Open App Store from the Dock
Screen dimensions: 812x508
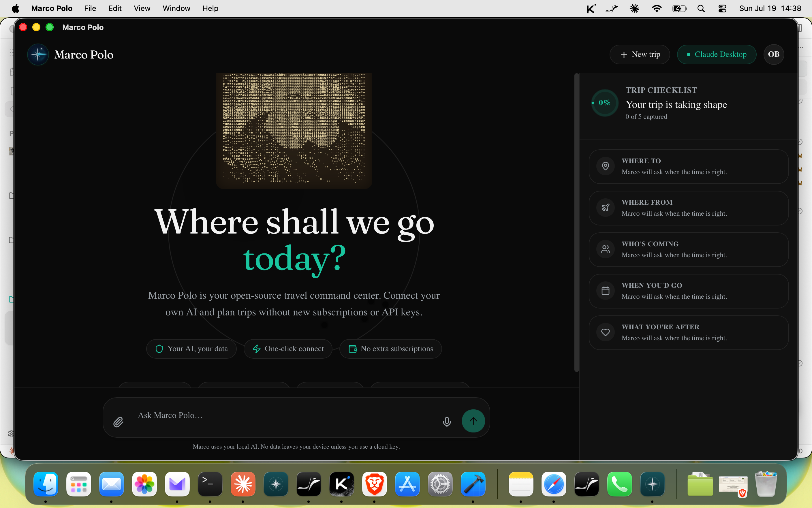click(407, 484)
